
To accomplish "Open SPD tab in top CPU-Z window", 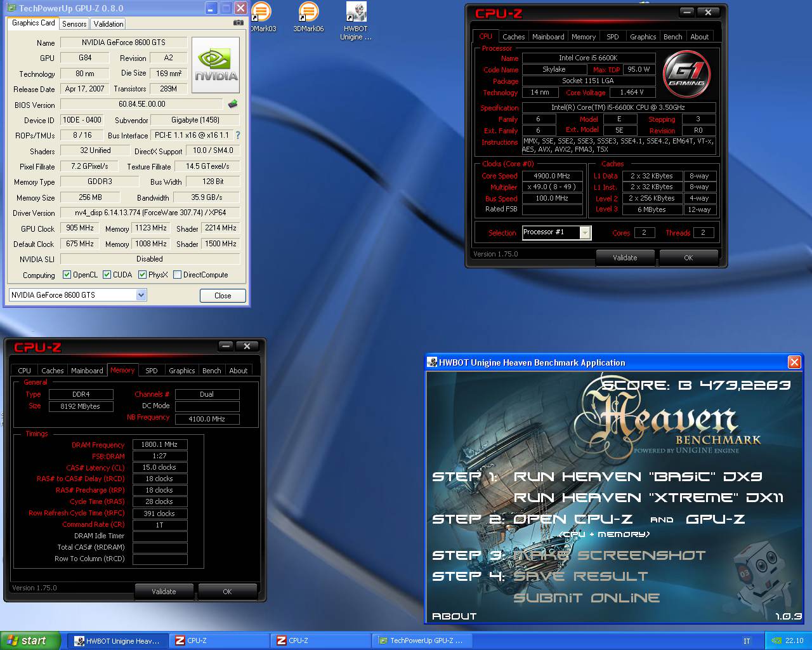I will 612,37.
